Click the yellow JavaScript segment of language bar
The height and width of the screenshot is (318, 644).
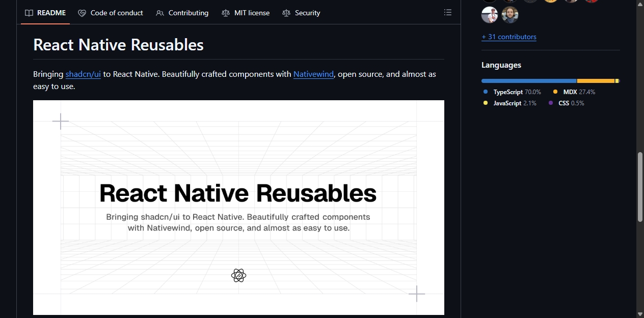coord(617,81)
